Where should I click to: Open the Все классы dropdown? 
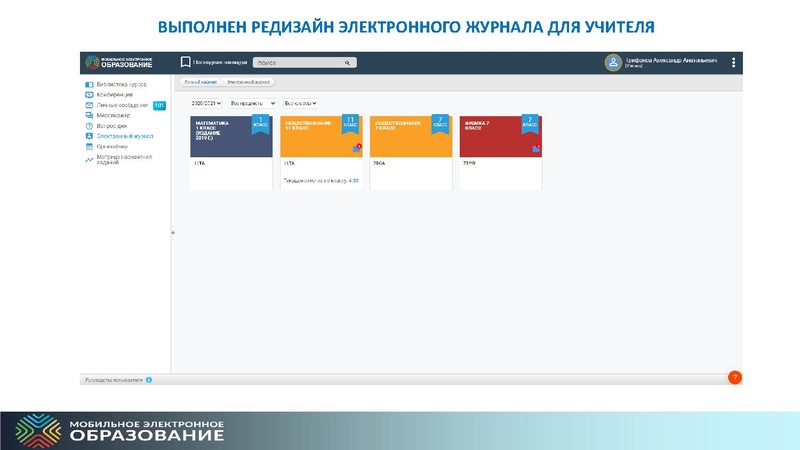[301, 103]
